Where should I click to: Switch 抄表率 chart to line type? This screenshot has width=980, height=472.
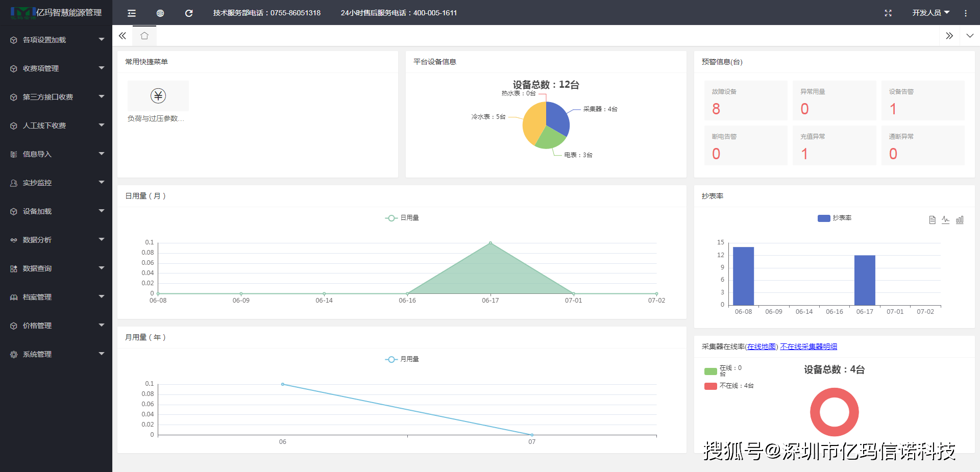click(946, 220)
